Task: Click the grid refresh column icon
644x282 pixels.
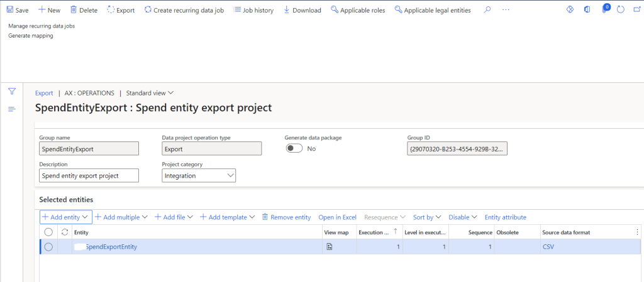Action: pyautogui.click(x=64, y=232)
